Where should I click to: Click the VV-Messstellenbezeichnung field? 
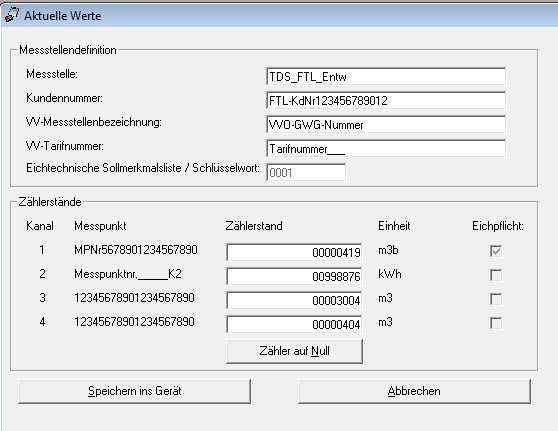click(386, 125)
